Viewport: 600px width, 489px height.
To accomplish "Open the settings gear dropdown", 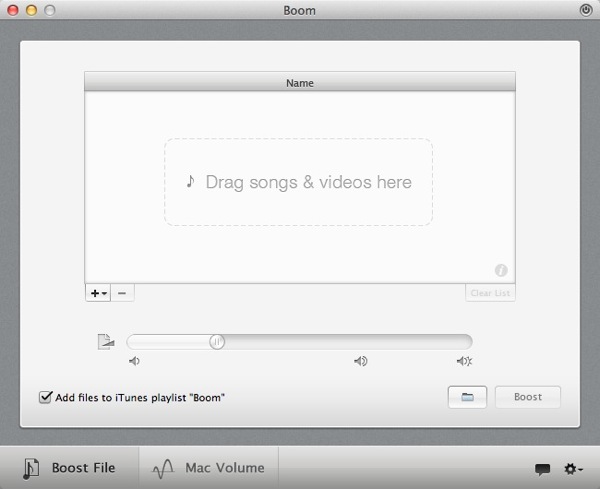I will [573, 469].
